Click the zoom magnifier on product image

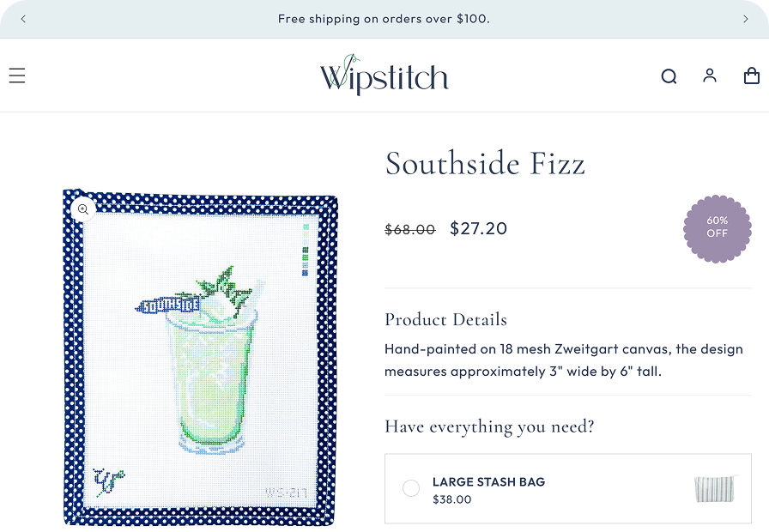[x=83, y=209]
